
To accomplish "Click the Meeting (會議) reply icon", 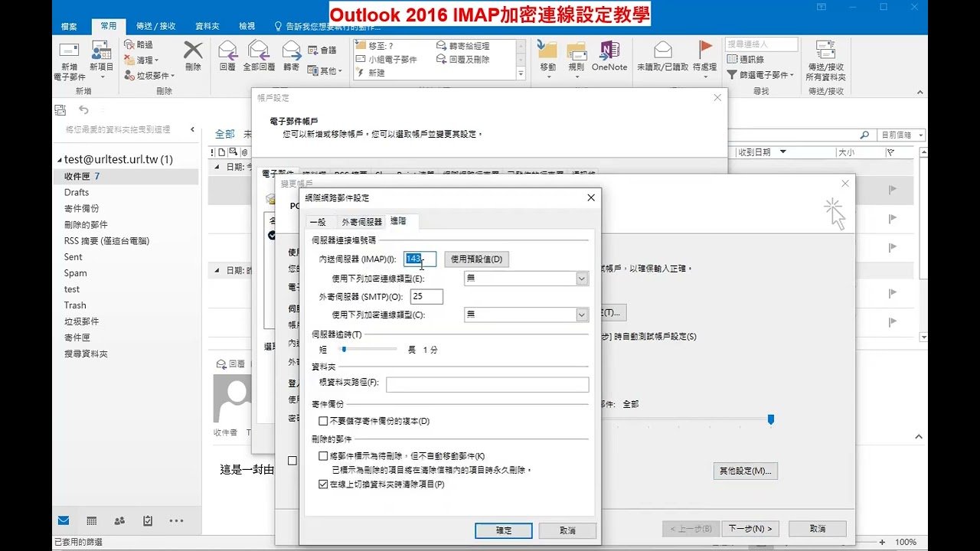I will (x=312, y=51).
